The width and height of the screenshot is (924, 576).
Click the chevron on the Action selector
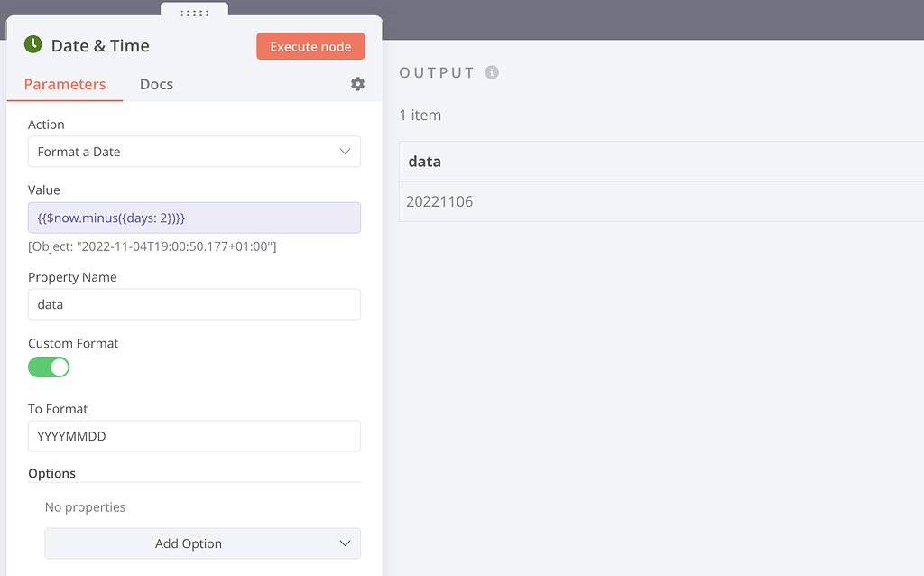pyautogui.click(x=345, y=152)
